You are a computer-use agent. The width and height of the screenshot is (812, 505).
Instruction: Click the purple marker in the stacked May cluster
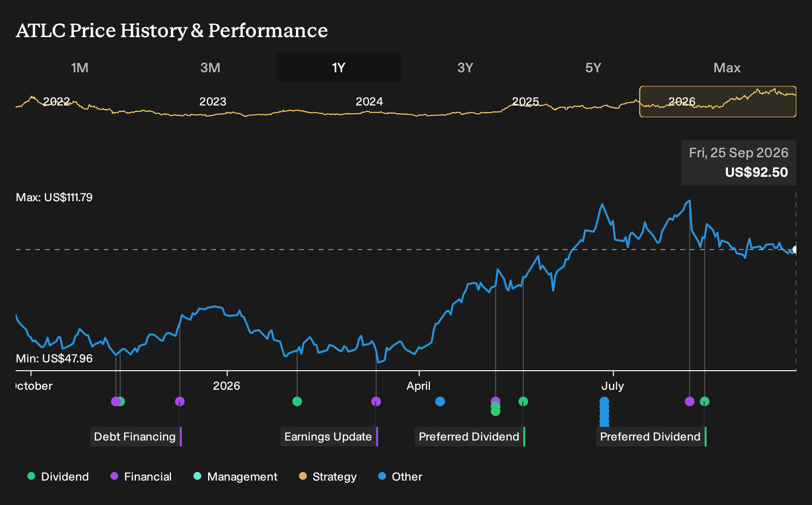[495, 400]
